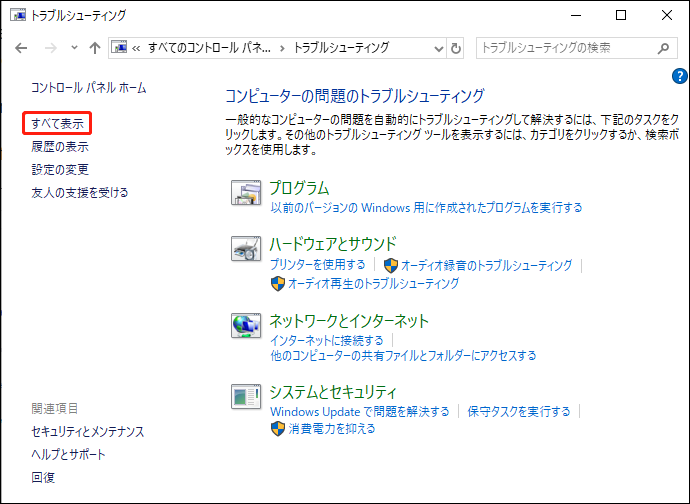Go up one level with up arrow

point(95,48)
